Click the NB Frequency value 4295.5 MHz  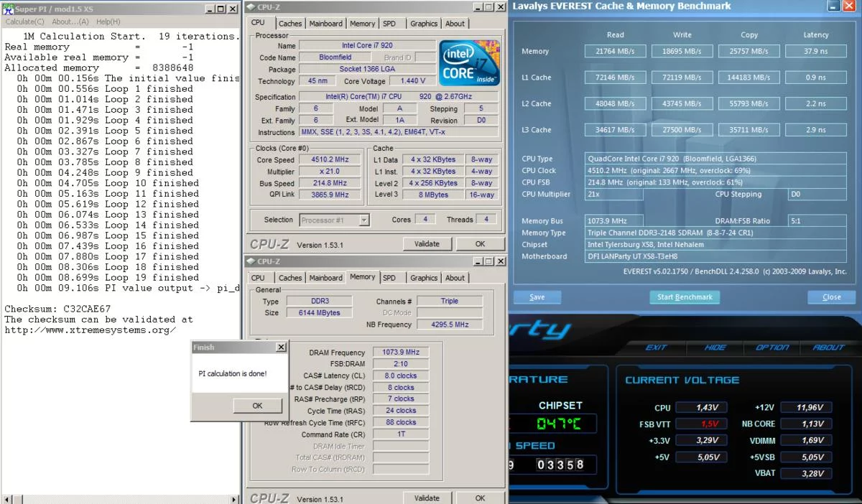tap(450, 325)
